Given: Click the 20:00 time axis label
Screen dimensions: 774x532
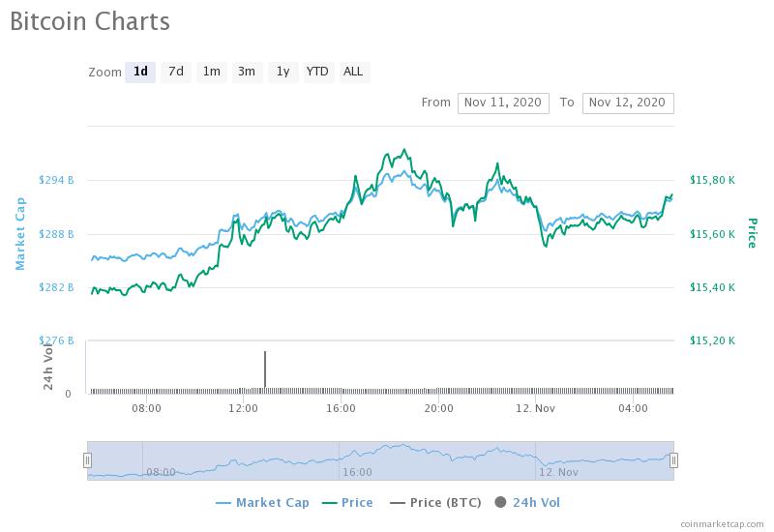Looking at the screenshot, I should [x=439, y=408].
